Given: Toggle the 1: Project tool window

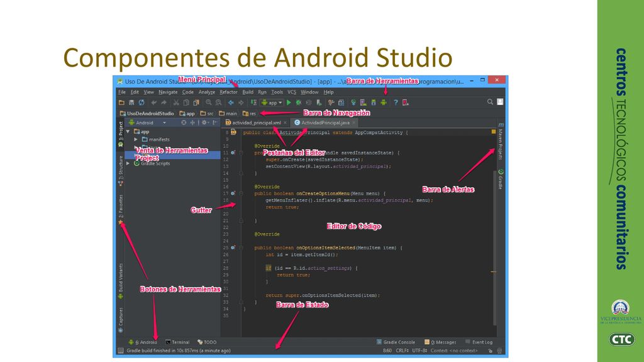Looking at the screenshot, I should (120, 134).
